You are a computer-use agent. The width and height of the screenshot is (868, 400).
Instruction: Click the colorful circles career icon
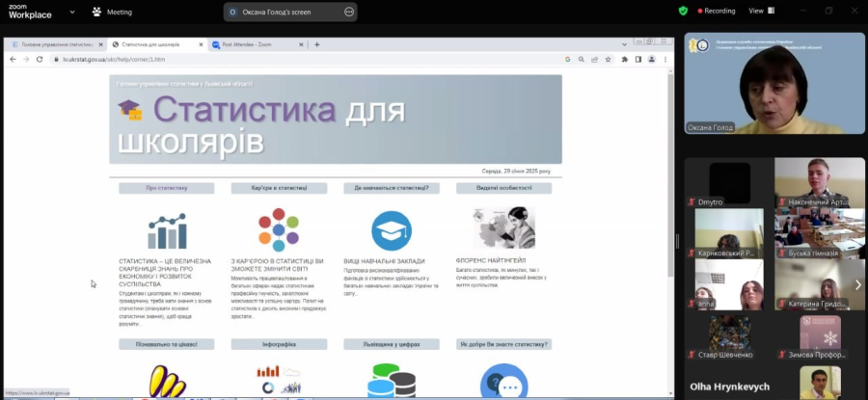click(x=279, y=230)
